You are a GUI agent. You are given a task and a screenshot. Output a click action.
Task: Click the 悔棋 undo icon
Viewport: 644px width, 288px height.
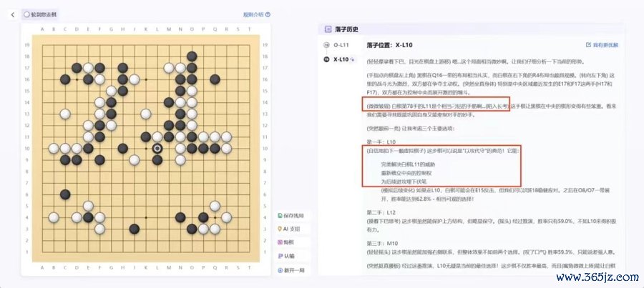[280, 242]
